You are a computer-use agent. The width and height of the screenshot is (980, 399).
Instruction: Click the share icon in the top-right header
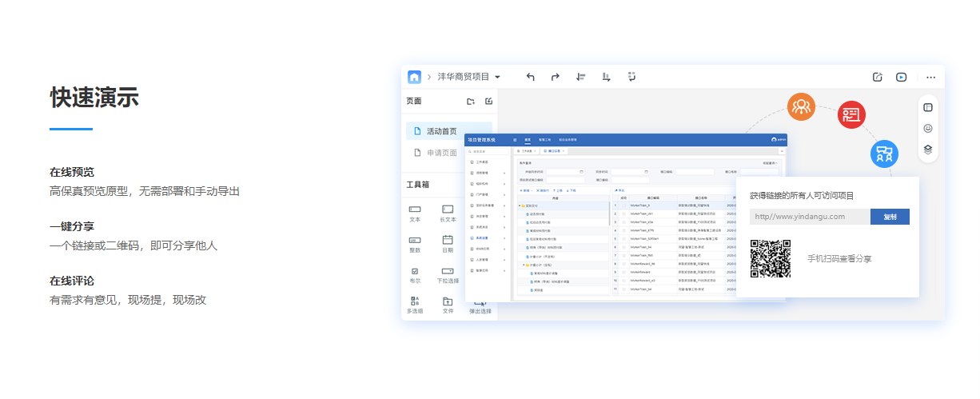point(877,78)
